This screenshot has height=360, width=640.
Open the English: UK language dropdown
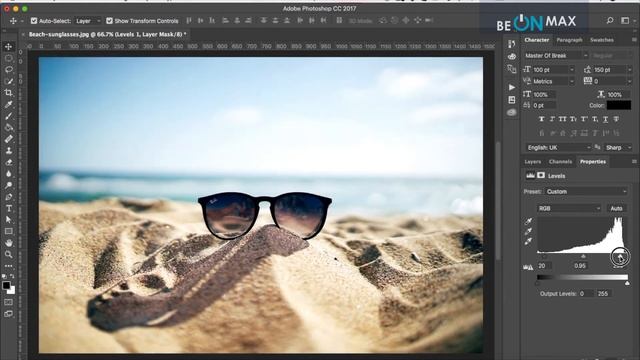558,147
